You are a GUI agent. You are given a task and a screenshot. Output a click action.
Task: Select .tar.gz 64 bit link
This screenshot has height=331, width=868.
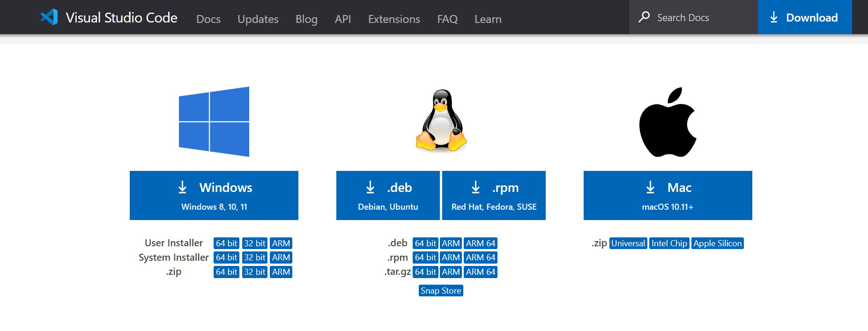pyautogui.click(x=425, y=272)
